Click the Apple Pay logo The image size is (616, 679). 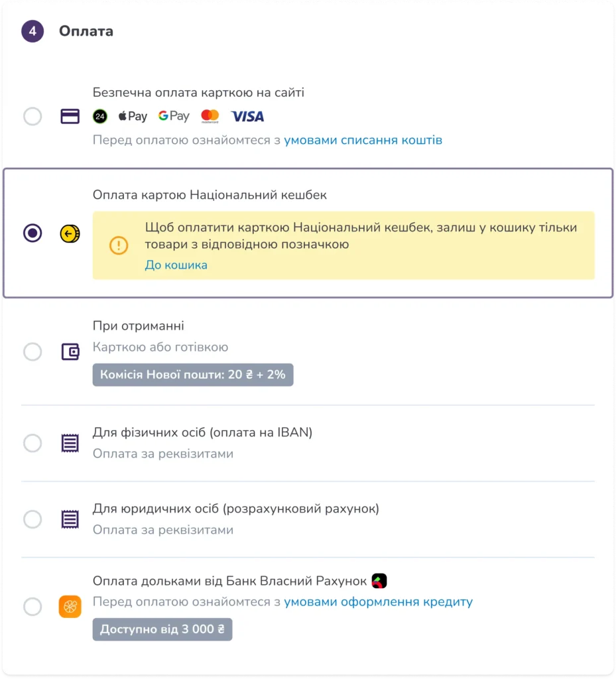(x=133, y=117)
